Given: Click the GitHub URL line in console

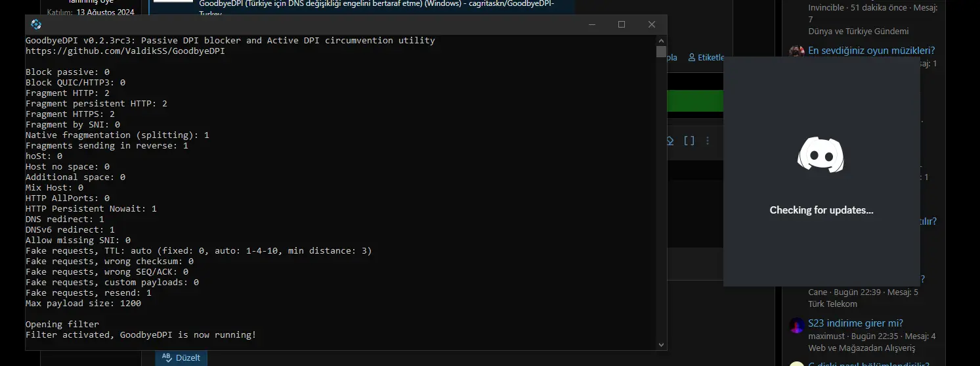Looking at the screenshot, I should 125,51.
